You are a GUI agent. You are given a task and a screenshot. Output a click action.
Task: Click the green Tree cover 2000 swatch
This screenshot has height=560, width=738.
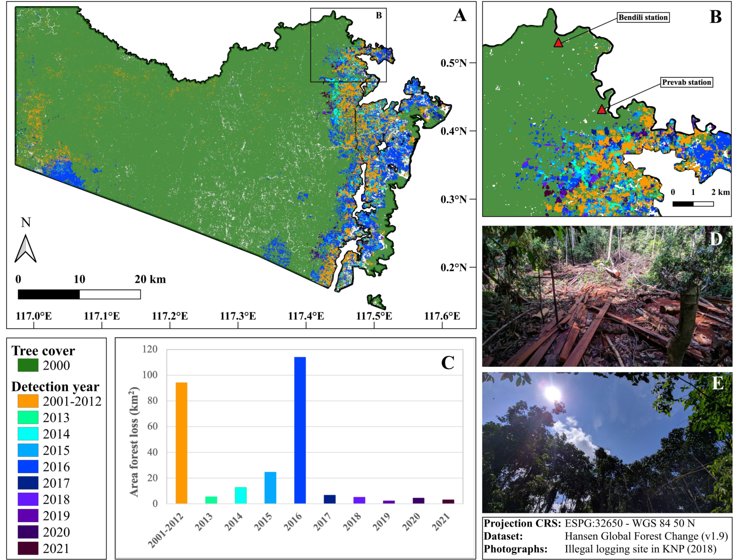point(28,366)
